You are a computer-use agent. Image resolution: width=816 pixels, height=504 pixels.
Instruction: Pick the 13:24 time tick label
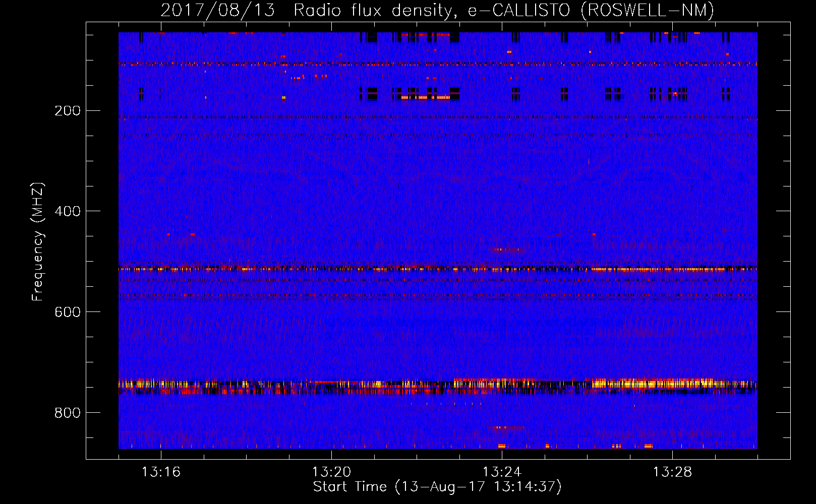tap(502, 472)
